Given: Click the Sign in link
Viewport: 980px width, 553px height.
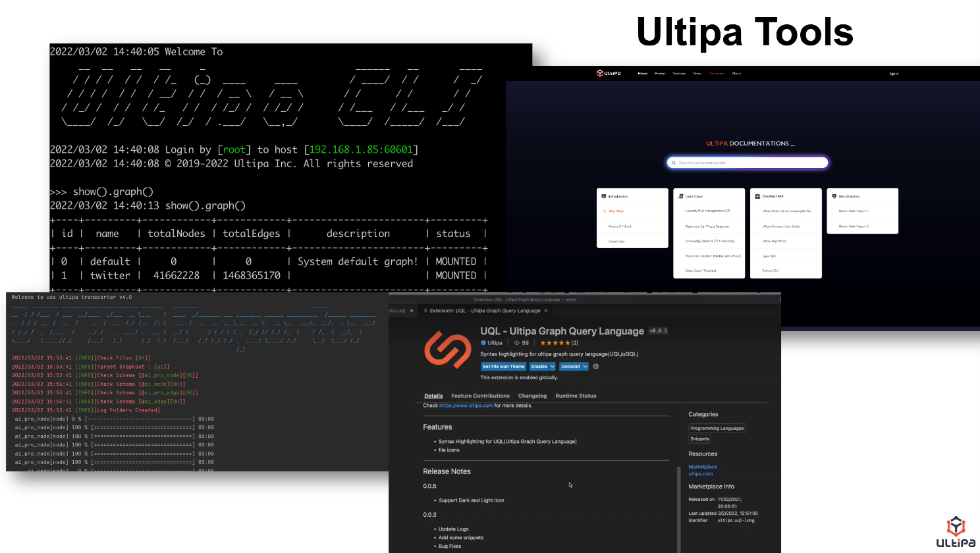Looking at the screenshot, I should [894, 74].
